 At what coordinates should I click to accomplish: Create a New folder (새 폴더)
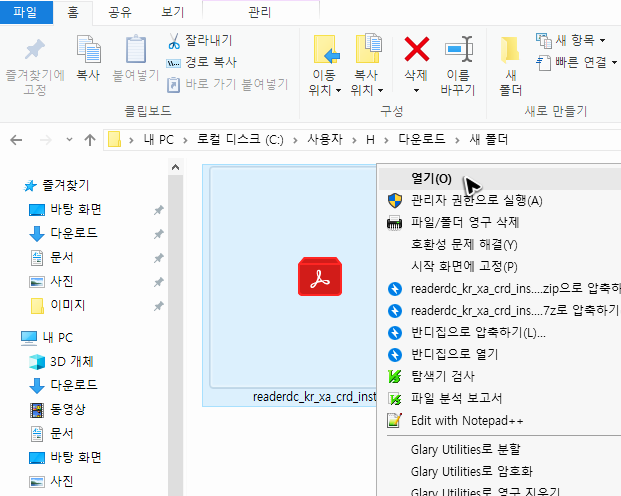tap(510, 66)
